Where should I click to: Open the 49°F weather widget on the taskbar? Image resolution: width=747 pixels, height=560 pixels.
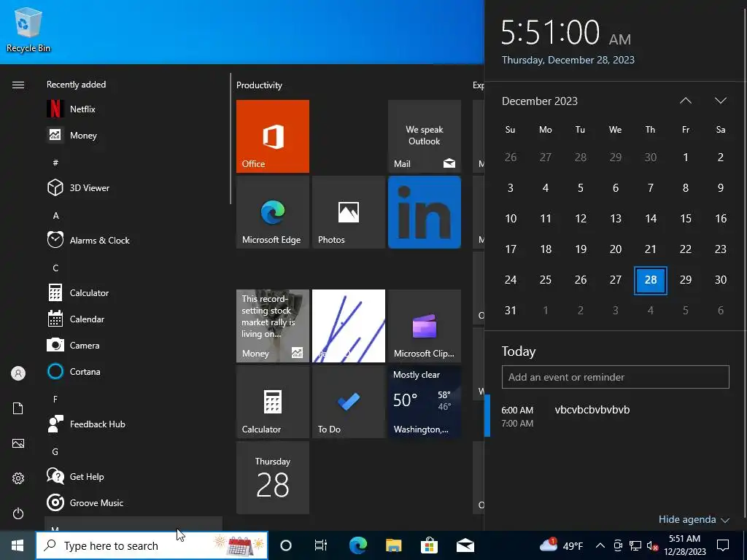(561, 545)
